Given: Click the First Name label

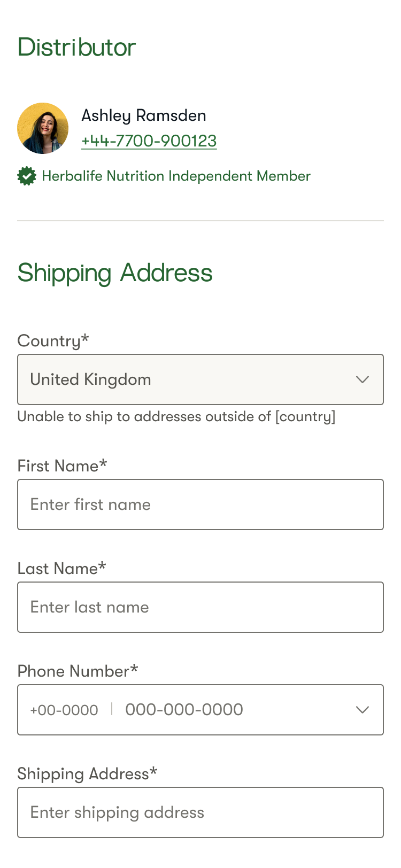Looking at the screenshot, I should click(x=62, y=466).
